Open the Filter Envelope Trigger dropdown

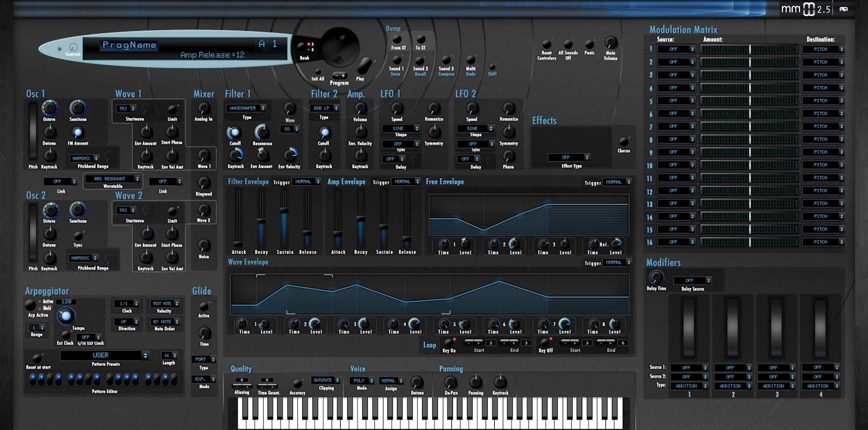pyautogui.click(x=307, y=182)
